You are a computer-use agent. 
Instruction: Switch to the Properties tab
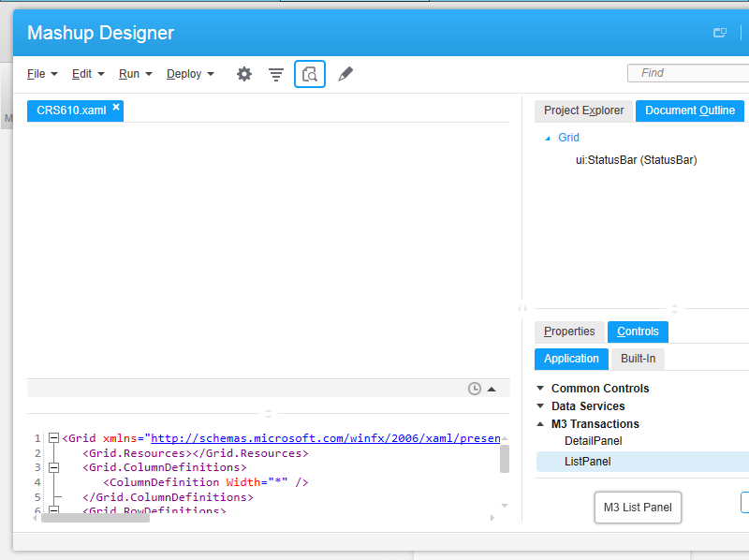(x=569, y=332)
